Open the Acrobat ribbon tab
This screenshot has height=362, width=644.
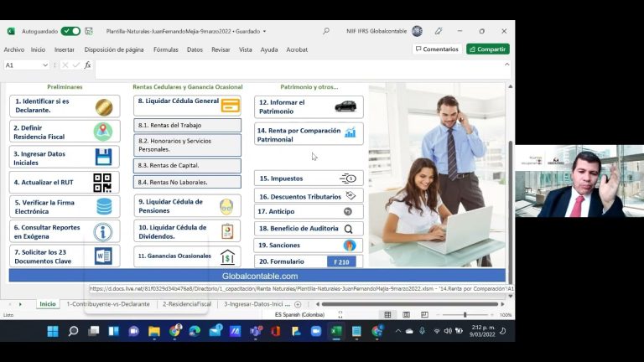(x=297, y=49)
